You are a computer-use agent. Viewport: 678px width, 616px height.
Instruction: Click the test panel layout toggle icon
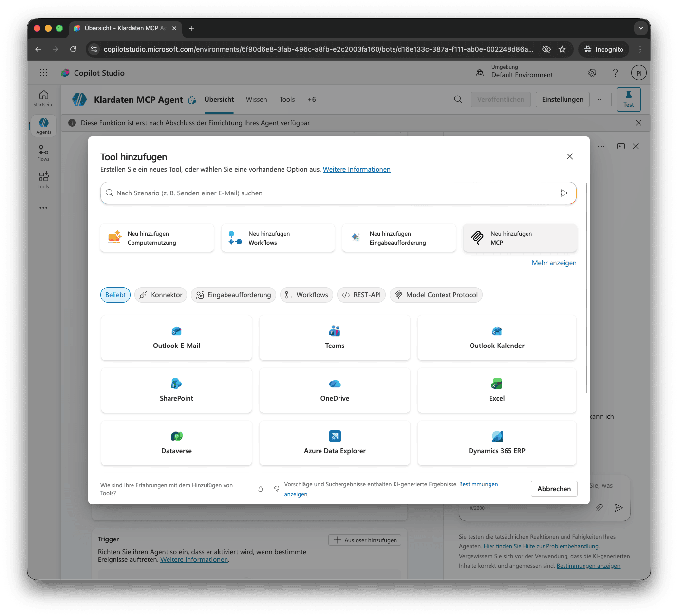[x=621, y=146]
